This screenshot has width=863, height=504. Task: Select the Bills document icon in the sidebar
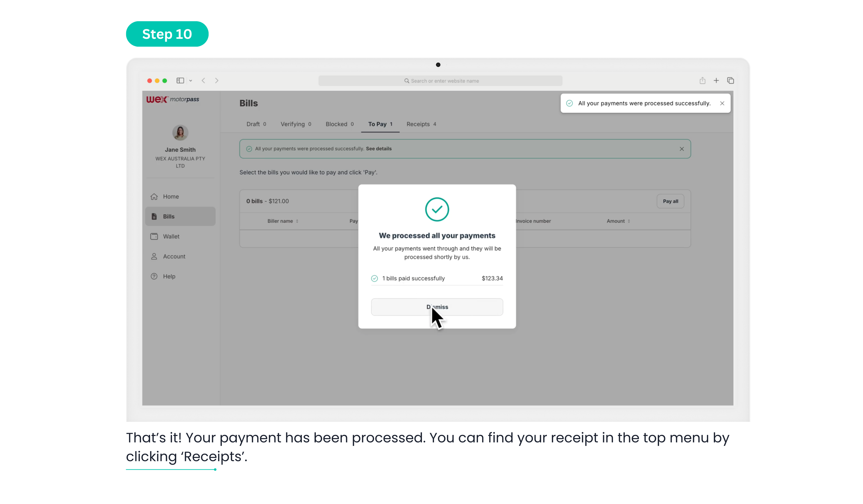154,216
